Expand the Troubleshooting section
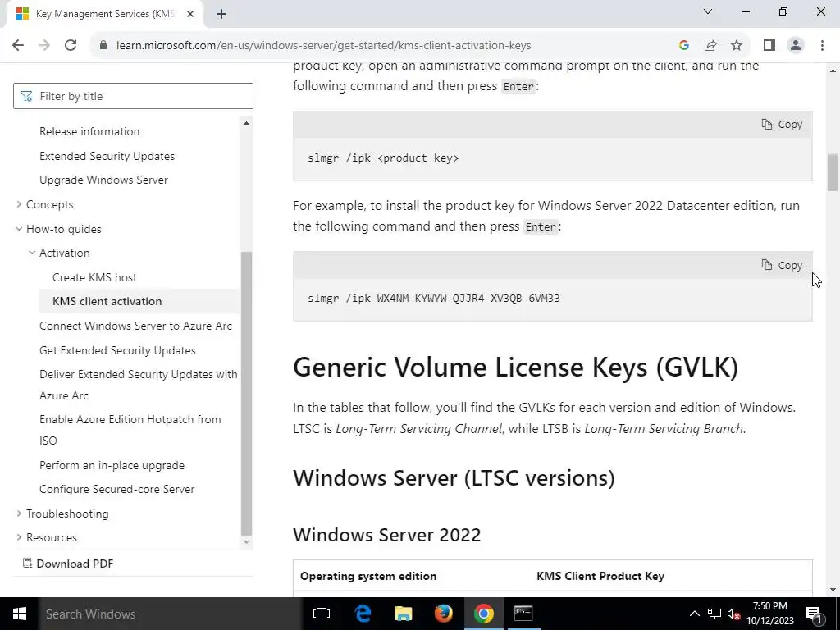This screenshot has height=630, width=840. (x=67, y=514)
